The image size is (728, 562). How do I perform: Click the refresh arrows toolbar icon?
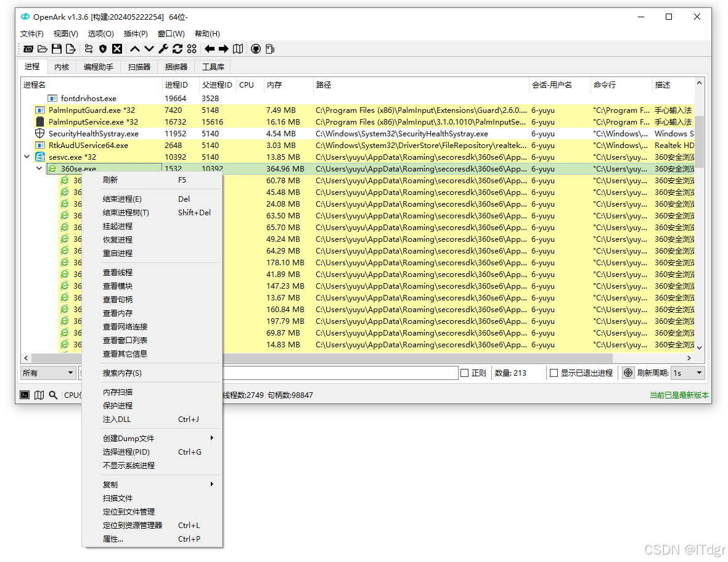(178, 49)
